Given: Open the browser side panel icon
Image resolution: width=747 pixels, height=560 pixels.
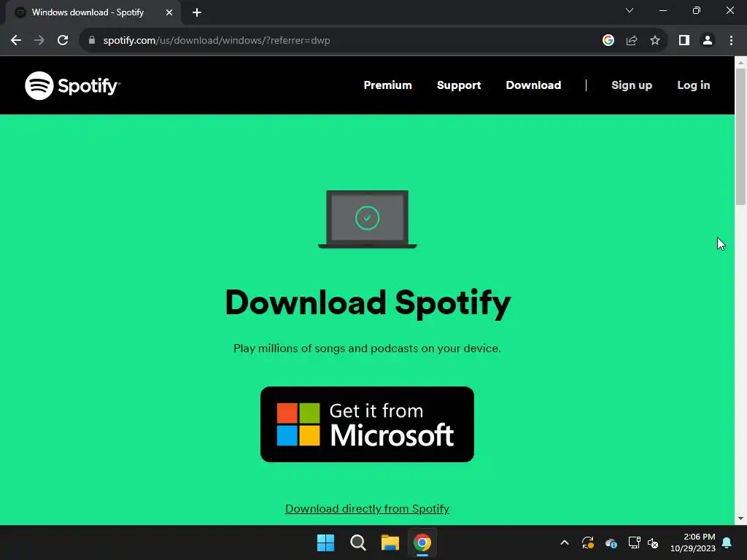Looking at the screenshot, I should (x=684, y=41).
